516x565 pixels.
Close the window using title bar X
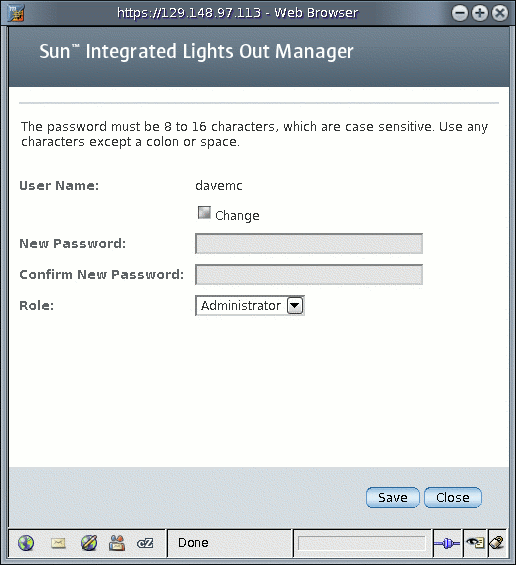500,13
